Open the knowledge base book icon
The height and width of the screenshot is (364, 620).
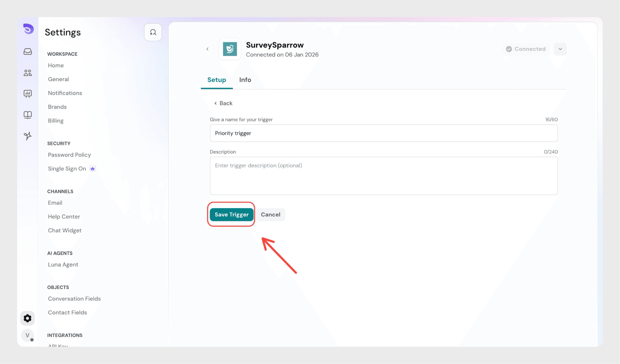[x=28, y=115]
